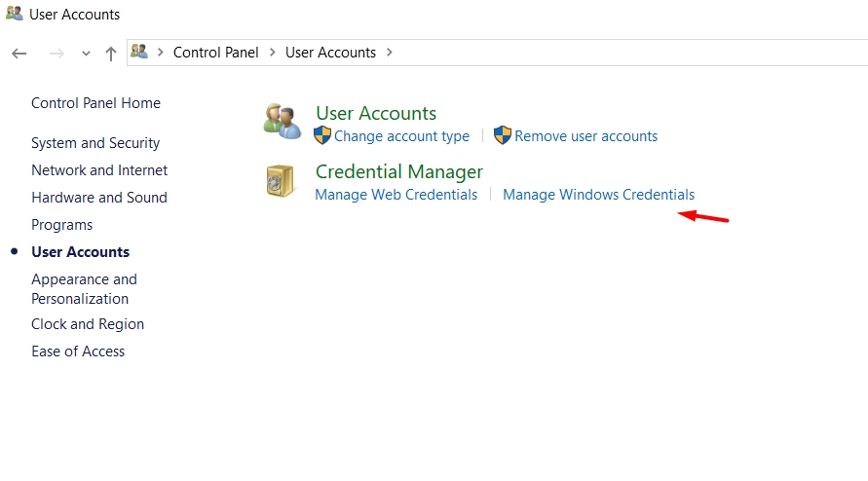Viewport: 868px width, 481px height.
Task: Open Ease of Access category
Action: (78, 351)
